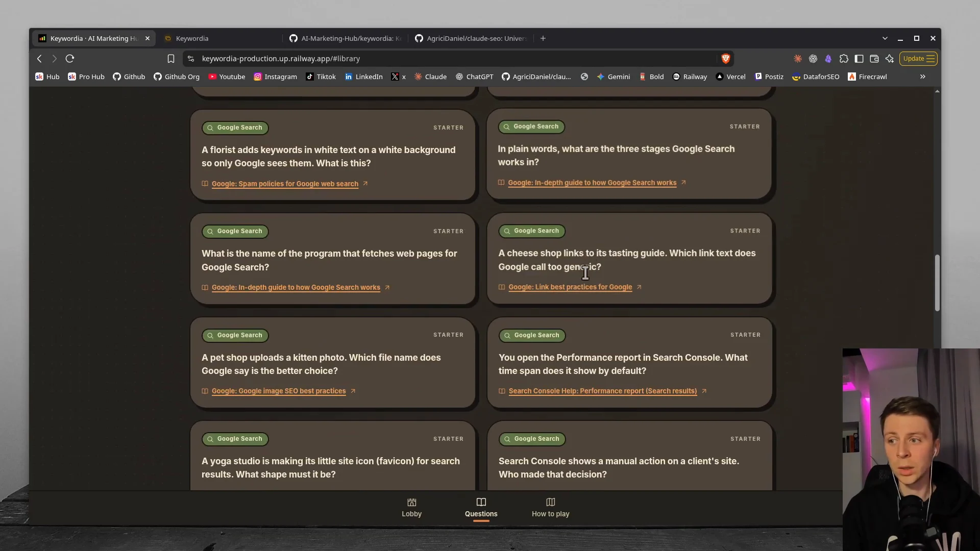Viewport: 980px width, 551px height.
Task: Open the Gemini bookmark
Action: pyautogui.click(x=614, y=77)
